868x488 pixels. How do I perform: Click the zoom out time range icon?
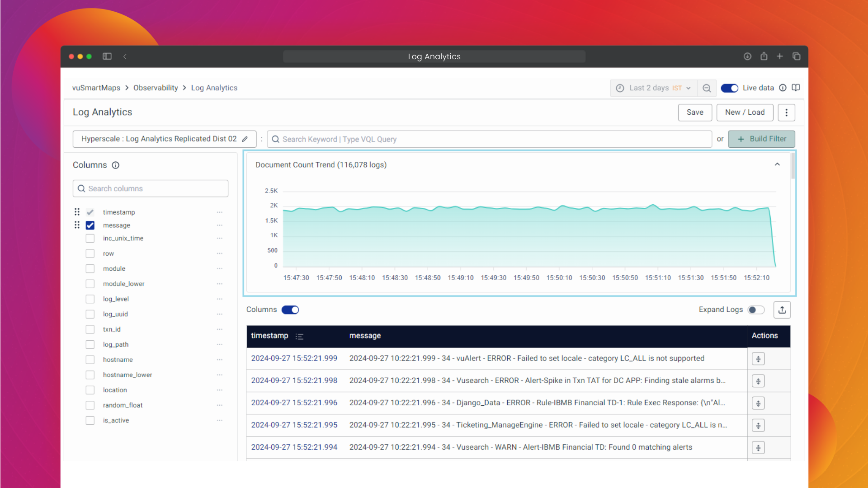(x=707, y=88)
